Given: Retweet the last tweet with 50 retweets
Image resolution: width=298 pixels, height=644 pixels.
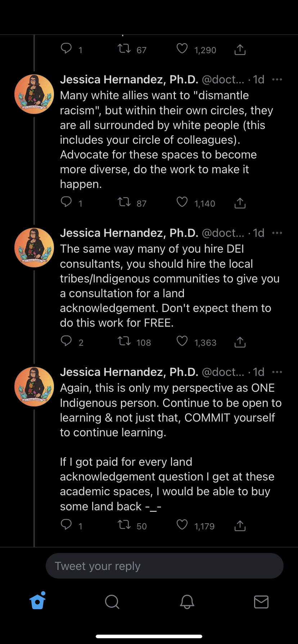Looking at the screenshot, I should pos(125,525).
